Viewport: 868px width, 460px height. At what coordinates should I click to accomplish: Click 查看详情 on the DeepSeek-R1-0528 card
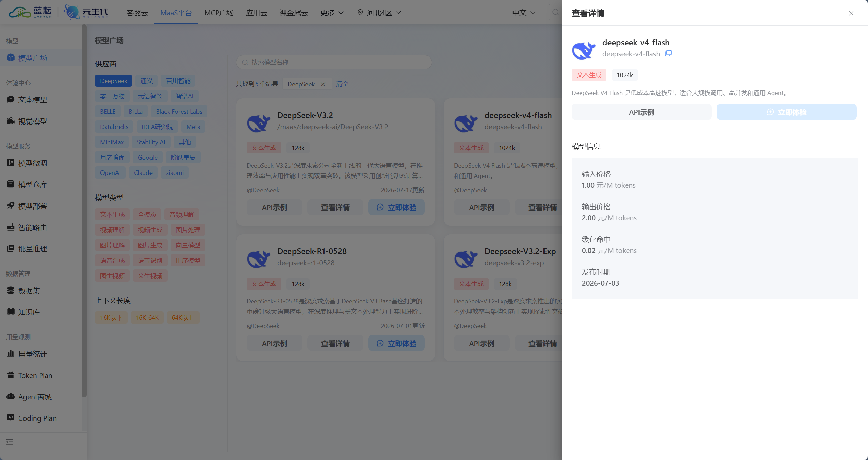click(x=335, y=343)
